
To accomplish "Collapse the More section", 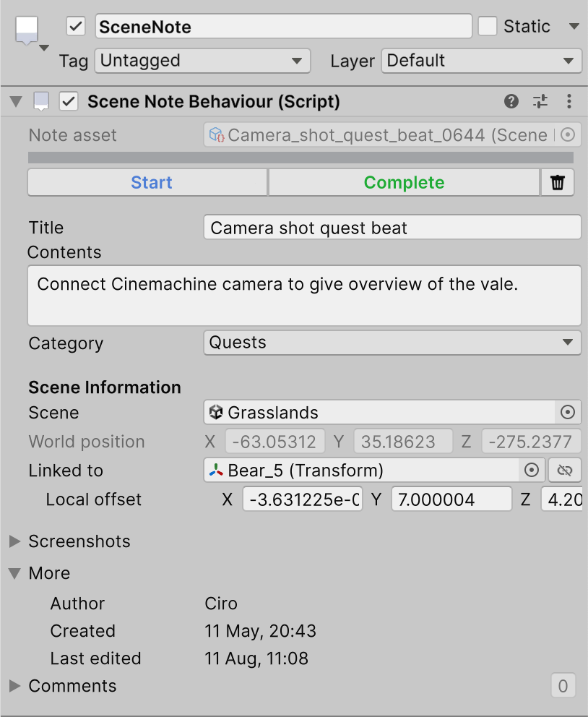I will [x=15, y=573].
